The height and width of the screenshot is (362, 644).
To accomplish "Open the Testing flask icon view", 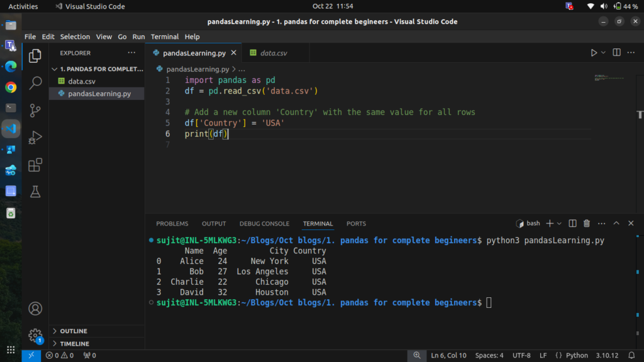I will [35, 192].
